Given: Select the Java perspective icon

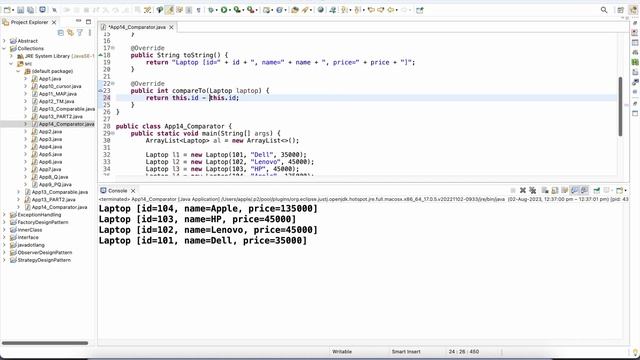Looking at the screenshot, I should (633, 10).
